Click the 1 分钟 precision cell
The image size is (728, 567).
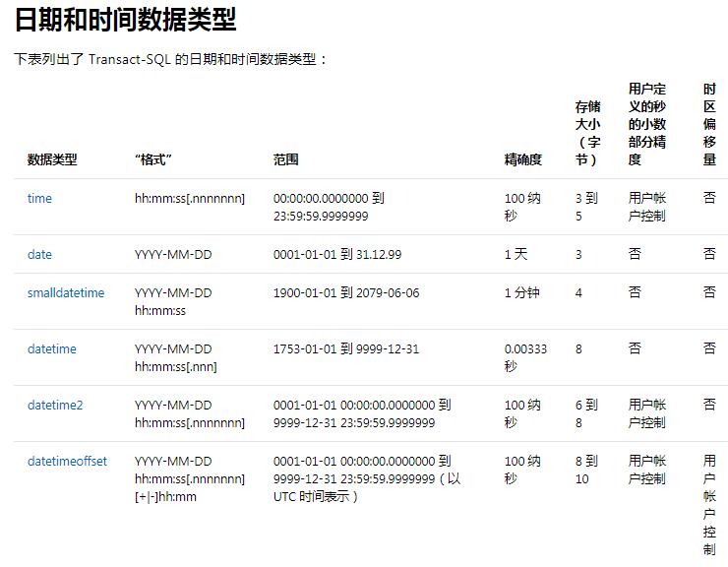521,292
